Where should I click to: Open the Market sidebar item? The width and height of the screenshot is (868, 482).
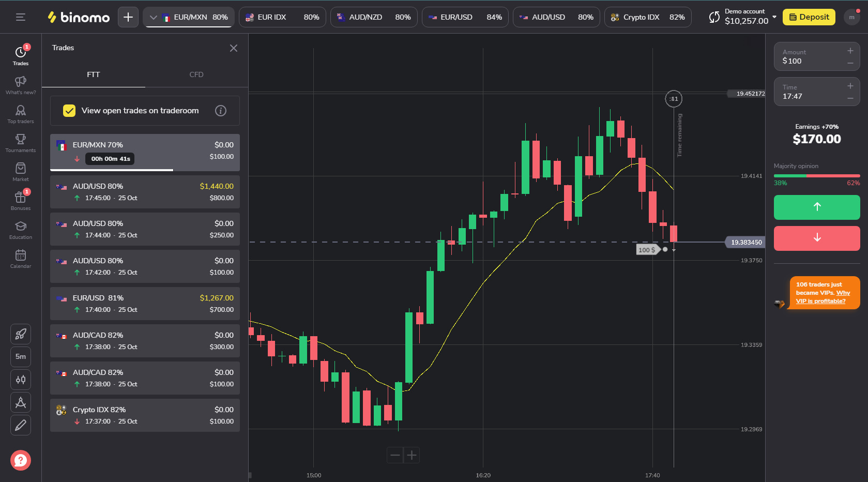(x=21, y=172)
